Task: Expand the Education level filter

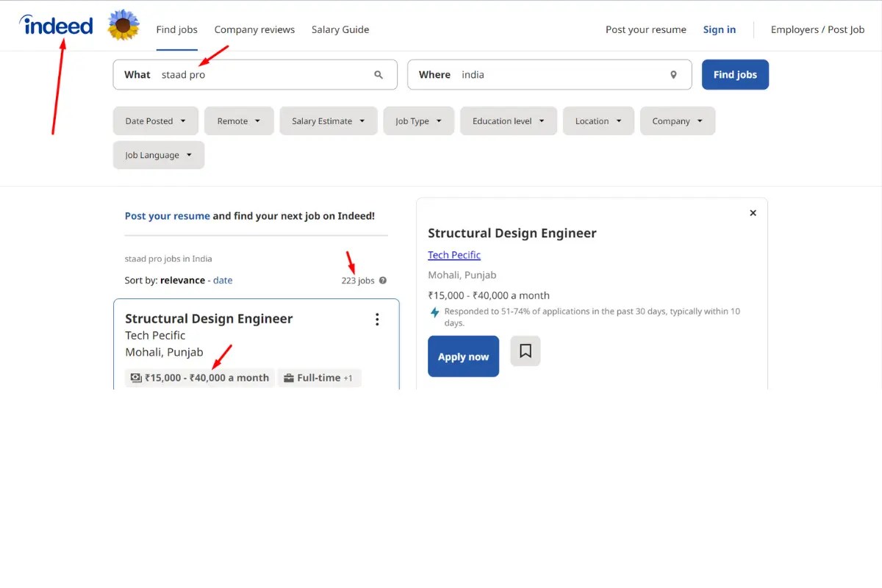Action: (509, 121)
